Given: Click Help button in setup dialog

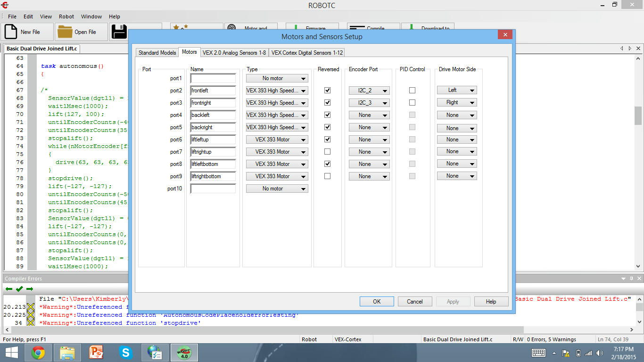Looking at the screenshot, I should click(x=491, y=302).
